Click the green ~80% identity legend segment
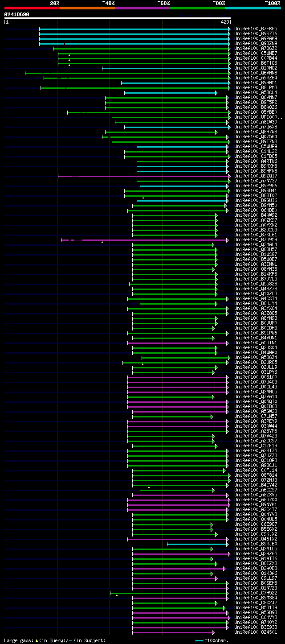 click(198, 8)
